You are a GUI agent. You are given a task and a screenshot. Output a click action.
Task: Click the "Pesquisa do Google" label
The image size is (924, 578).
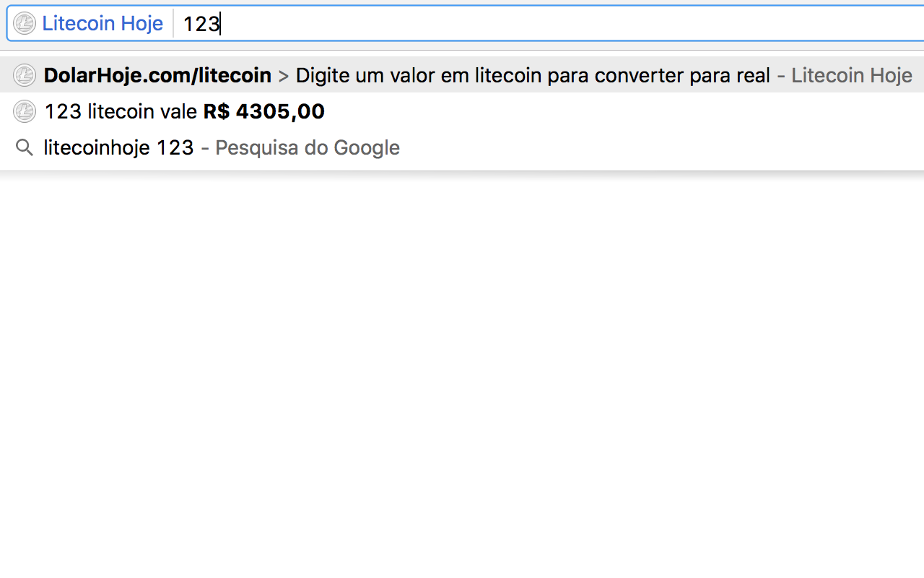coord(308,147)
